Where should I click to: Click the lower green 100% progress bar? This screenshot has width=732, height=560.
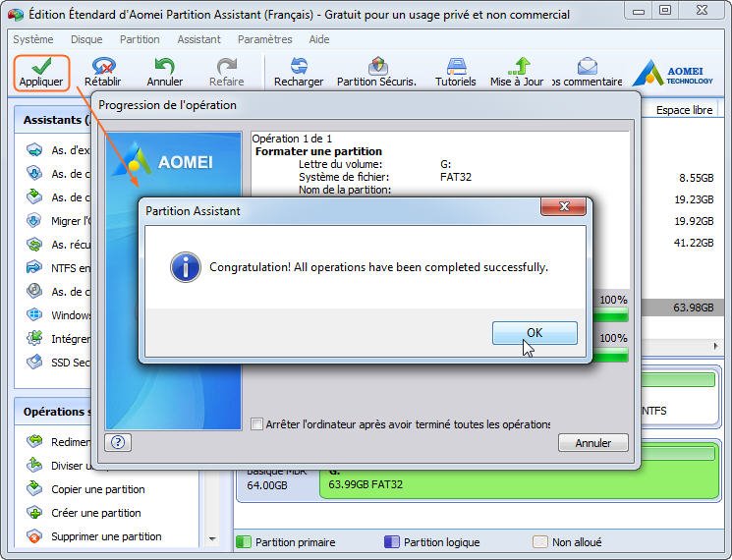(610, 356)
